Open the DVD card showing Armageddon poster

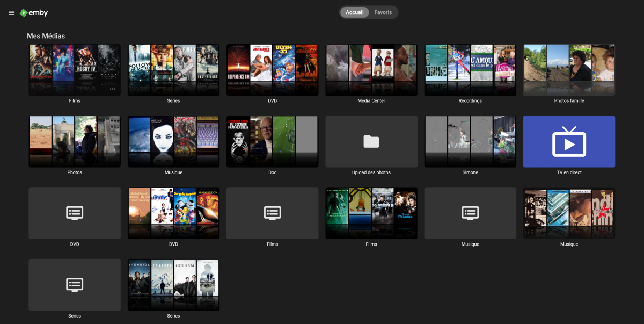pyautogui.click(x=173, y=213)
